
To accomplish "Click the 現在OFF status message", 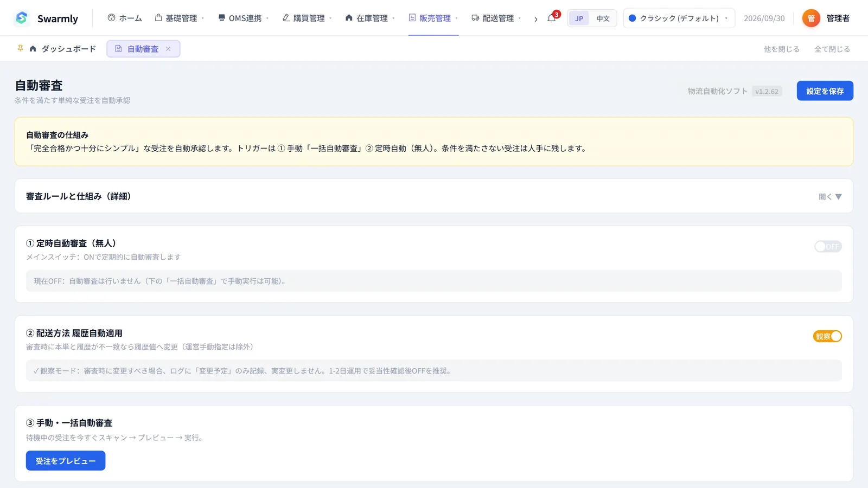I will [434, 281].
